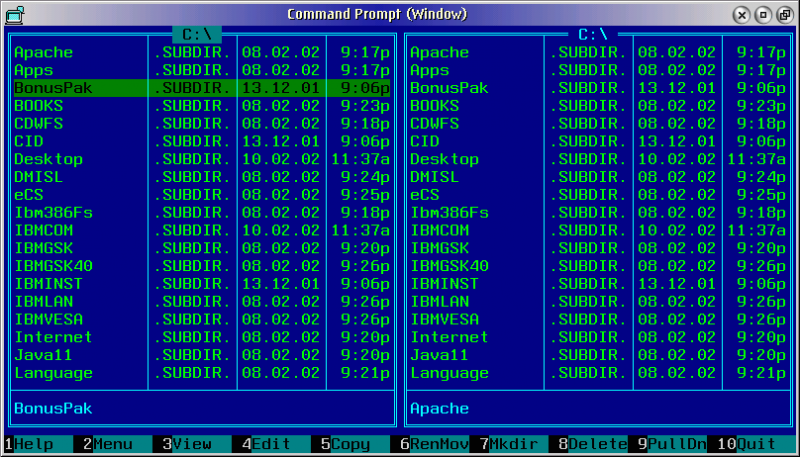800x457 pixels.
Task: Select eCS in the left panel
Action: [x=29, y=195]
